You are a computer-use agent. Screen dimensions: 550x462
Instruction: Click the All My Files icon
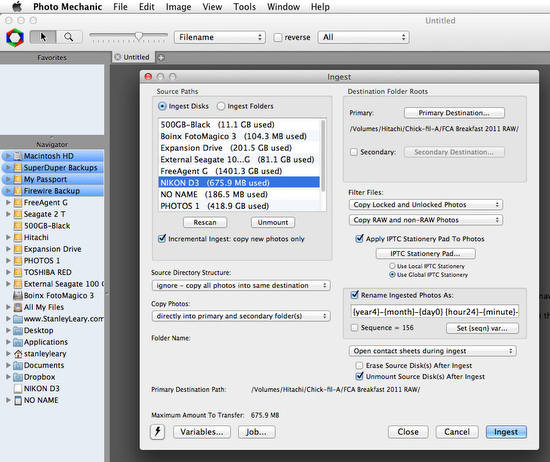coord(18,307)
